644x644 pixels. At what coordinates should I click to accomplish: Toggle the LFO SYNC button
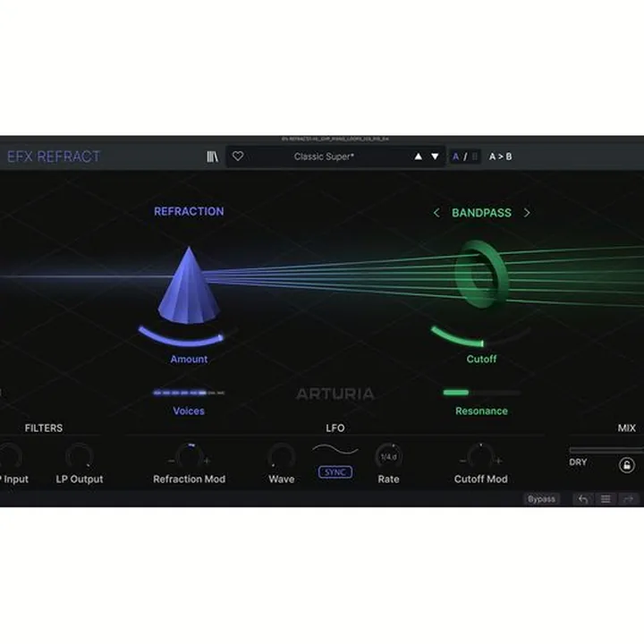point(335,472)
